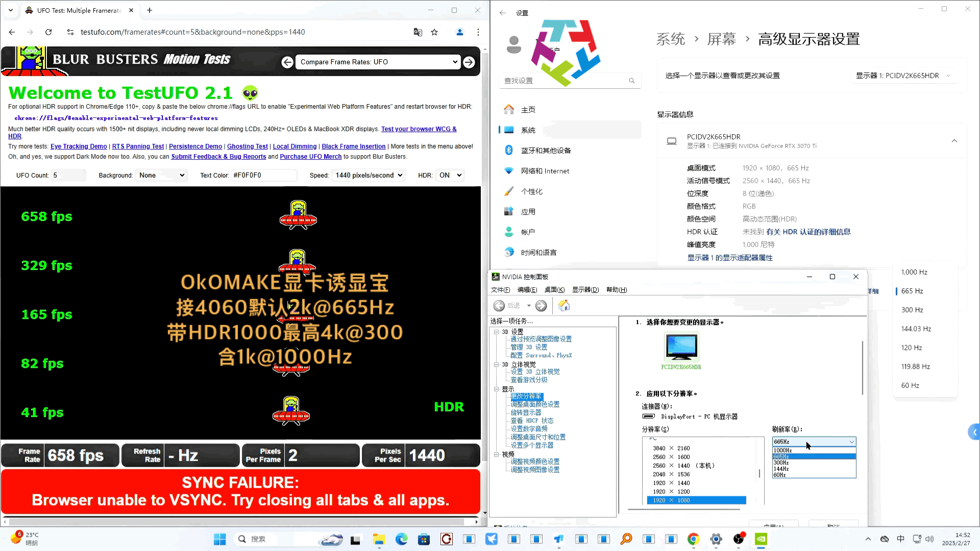Reload the TestUFO page
Image resolution: width=980 pixels, height=551 pixels.
tap(48, 32)
